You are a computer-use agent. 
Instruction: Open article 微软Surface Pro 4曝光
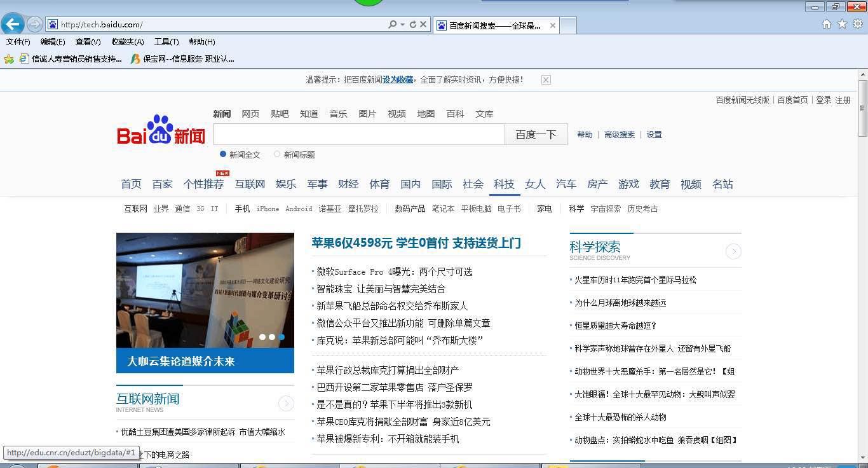pyautogui.click(x=395, y=272)
